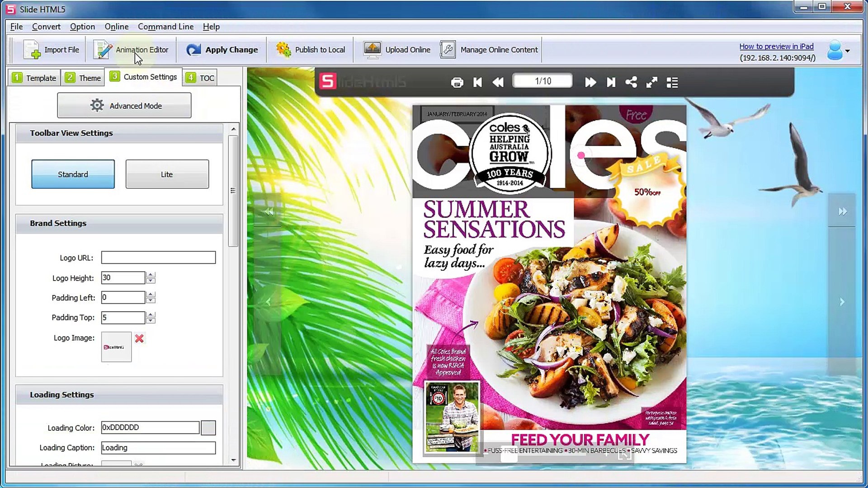Click the 50% OFF sale badge on cover
The width and height of the screenshot is (868, 488).
(x=647, y=190)
